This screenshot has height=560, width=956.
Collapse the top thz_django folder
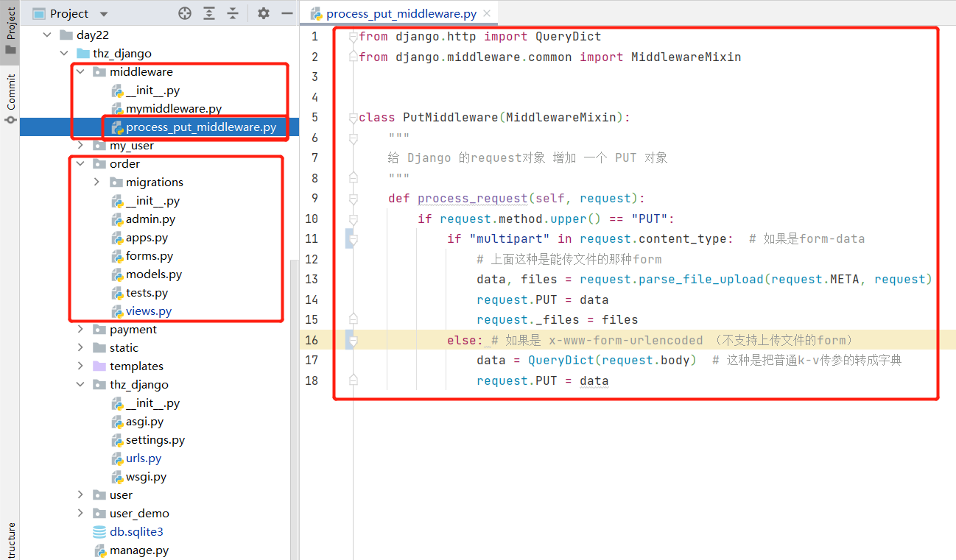coord(64,53)
